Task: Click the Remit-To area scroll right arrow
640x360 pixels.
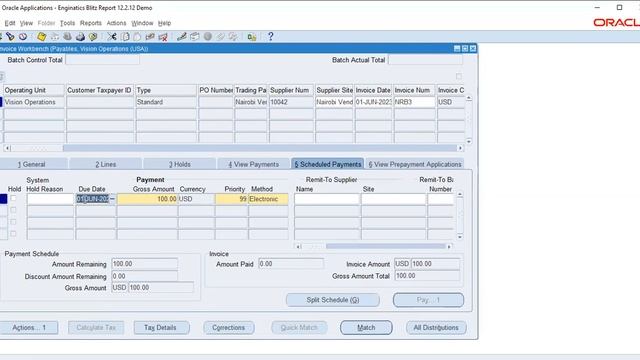Action: coord(449,247)
